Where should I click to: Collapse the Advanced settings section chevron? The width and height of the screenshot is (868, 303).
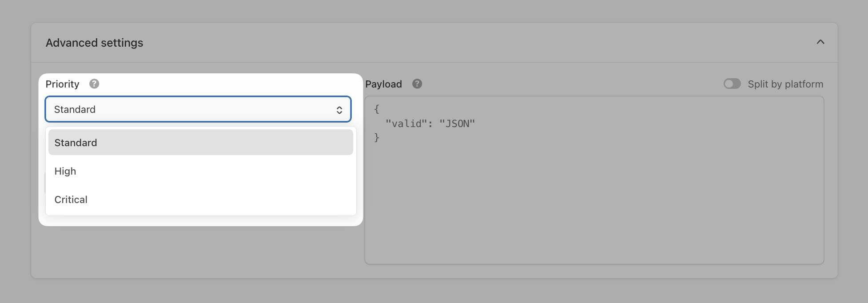tap(820, 42)
